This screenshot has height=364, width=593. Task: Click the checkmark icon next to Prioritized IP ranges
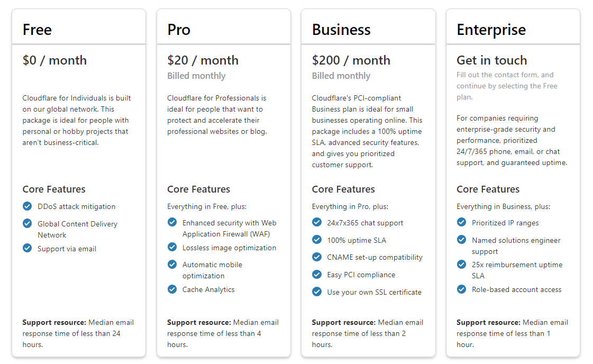[462, 222]
